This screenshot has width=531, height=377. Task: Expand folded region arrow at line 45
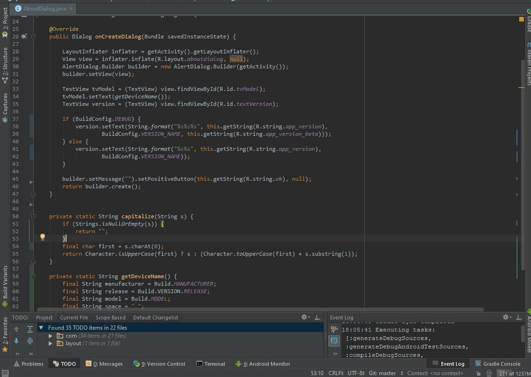[31, 182]
